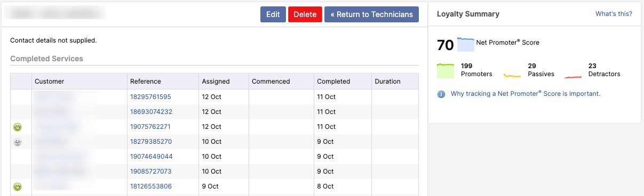Click the Customer column header

(49, 81)
